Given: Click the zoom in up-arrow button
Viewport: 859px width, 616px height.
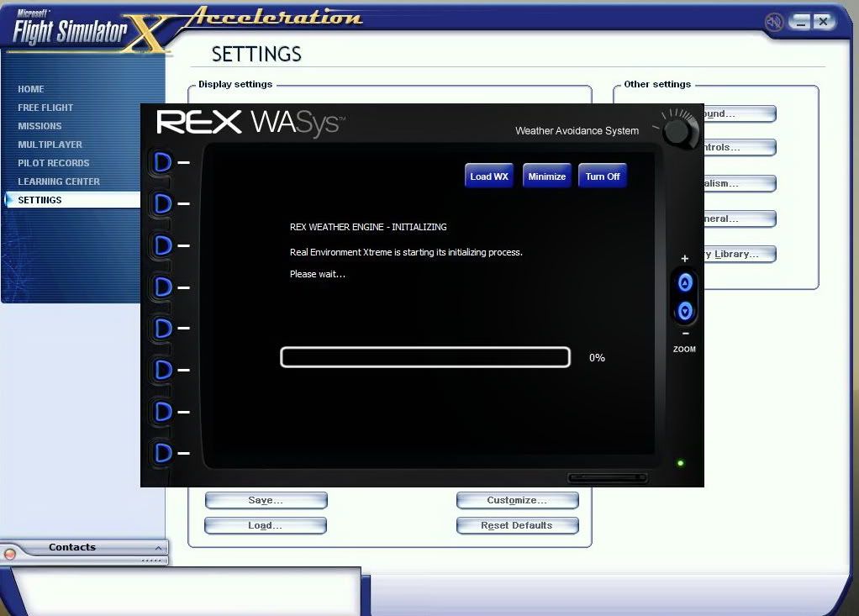Looking at the screenshot, I should pos(685,282).
